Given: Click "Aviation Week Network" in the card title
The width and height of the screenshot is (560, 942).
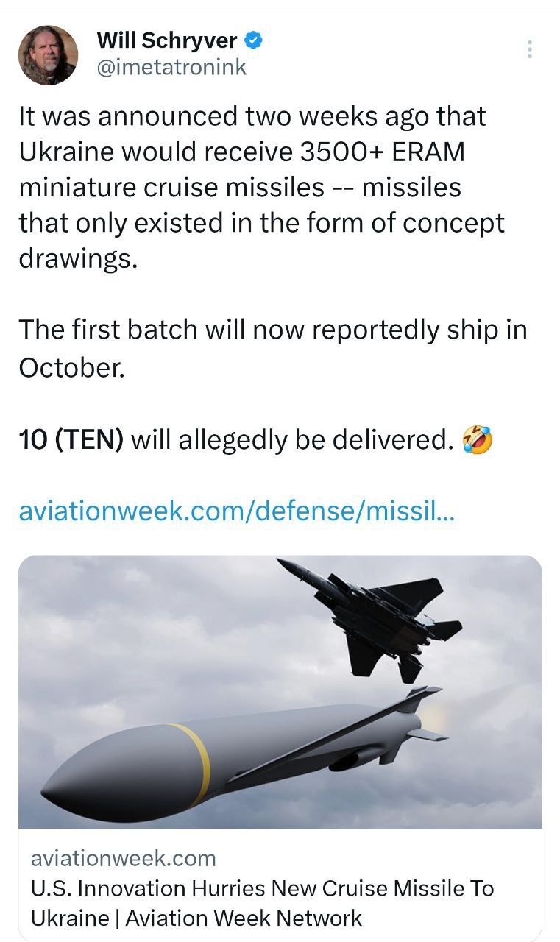Looking at the screenshot, I should (244, 918).
